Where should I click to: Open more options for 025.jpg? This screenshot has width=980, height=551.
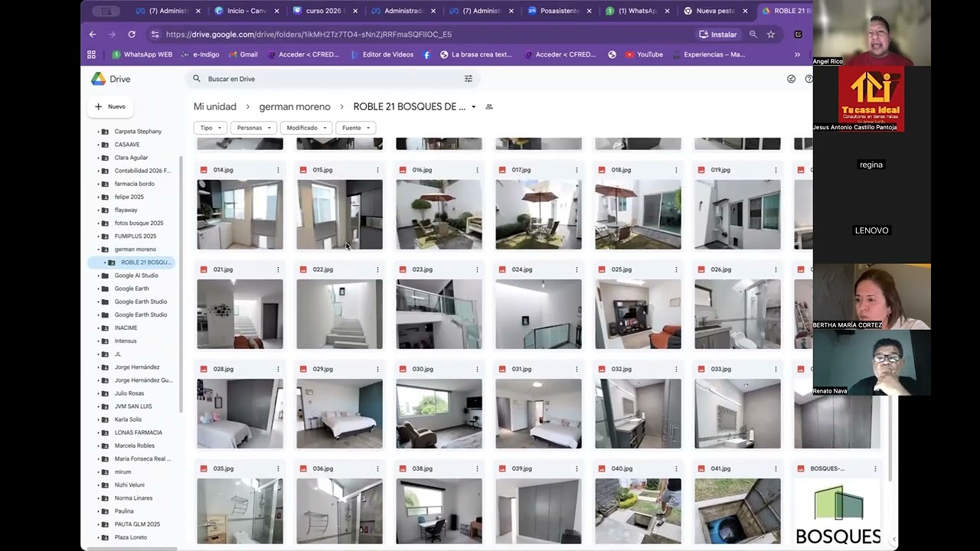[676, 269]
